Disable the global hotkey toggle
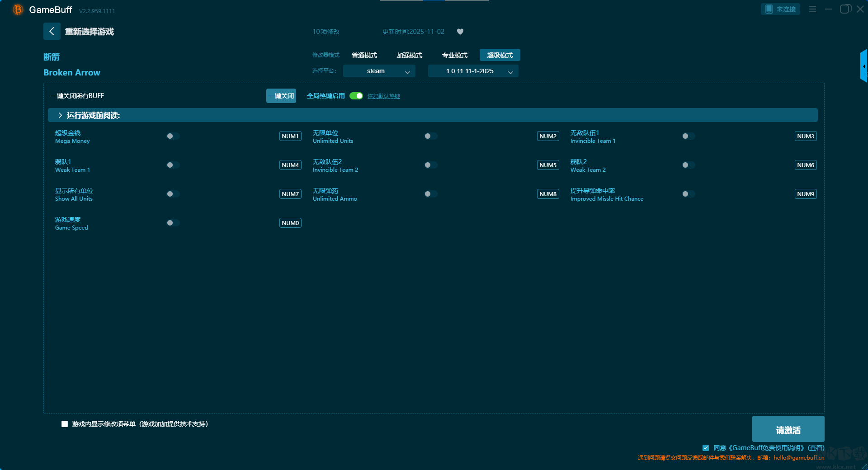The width and height of the screenshot is (868, 470). 356,96
